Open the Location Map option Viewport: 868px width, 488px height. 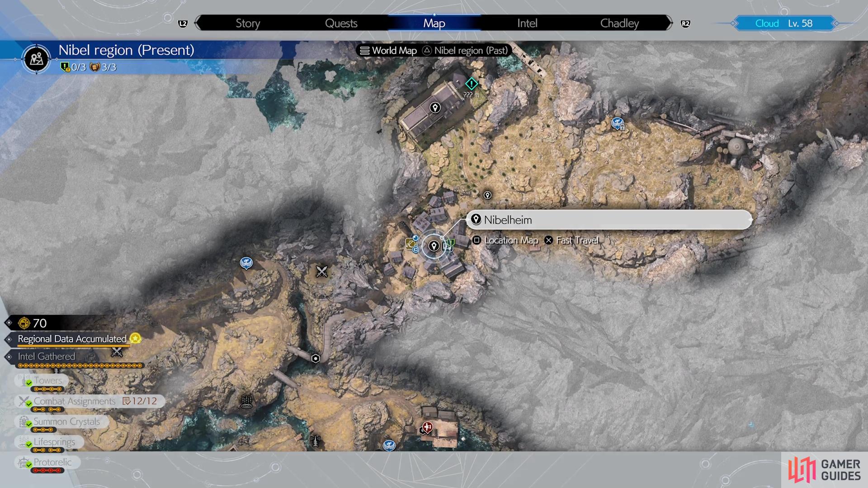click(505, 240)
